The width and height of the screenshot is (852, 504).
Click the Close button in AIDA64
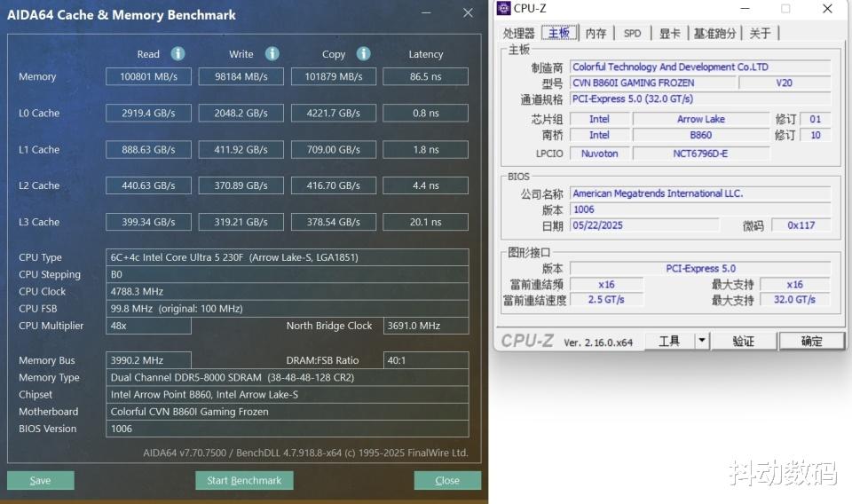(447, 480)
